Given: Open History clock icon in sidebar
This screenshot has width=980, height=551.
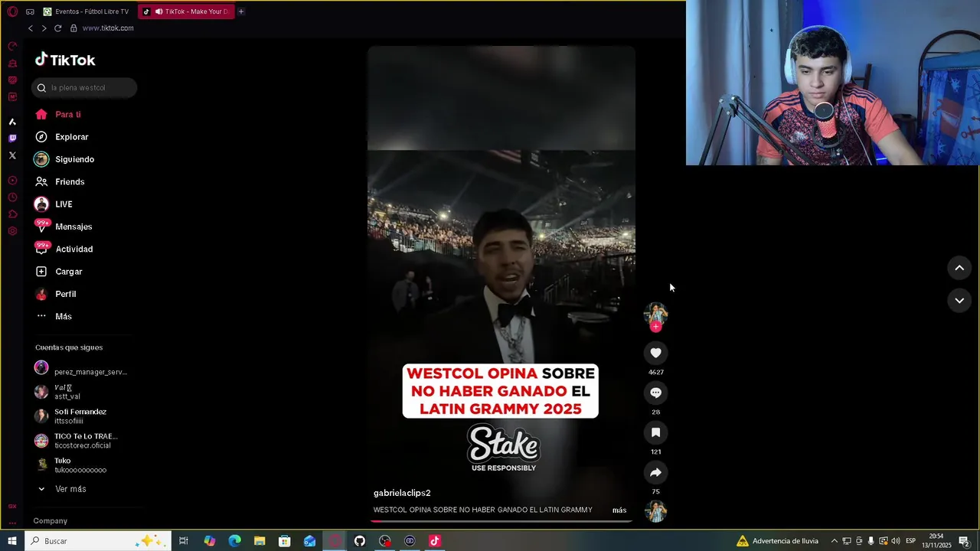Looking at the screenshot, I should tap(12, 197).
